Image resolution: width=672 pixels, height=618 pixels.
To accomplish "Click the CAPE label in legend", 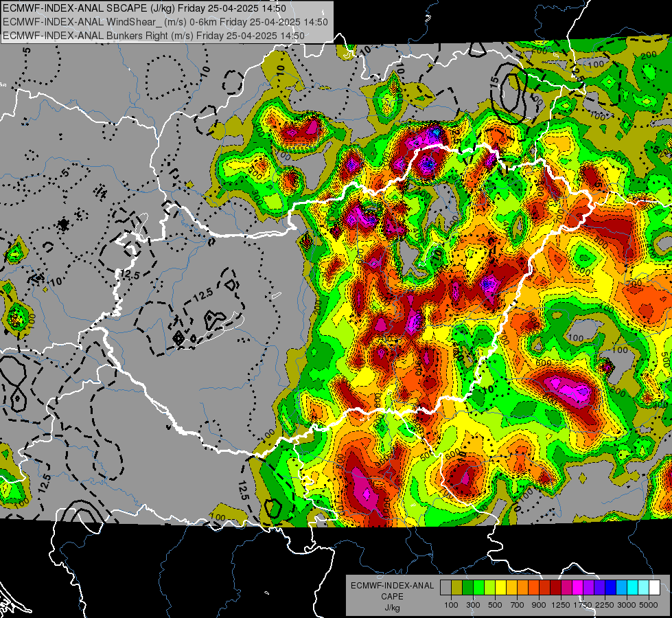I will pyautogui.click(x=392, y=597).
